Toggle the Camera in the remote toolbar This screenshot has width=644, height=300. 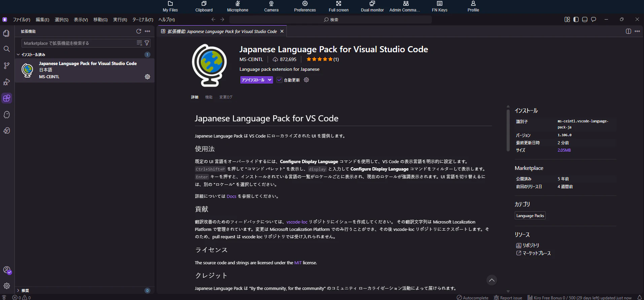(271, 6)
